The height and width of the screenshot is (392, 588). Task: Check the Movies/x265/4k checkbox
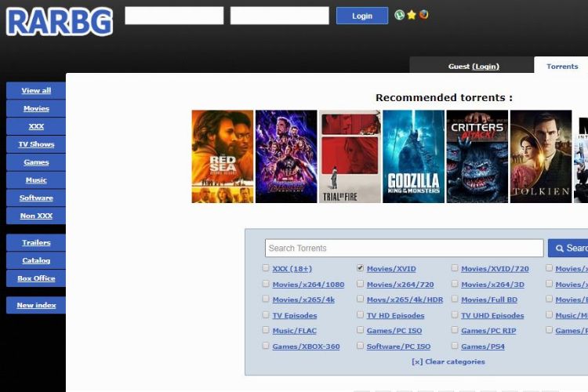(x=266, y=299)
